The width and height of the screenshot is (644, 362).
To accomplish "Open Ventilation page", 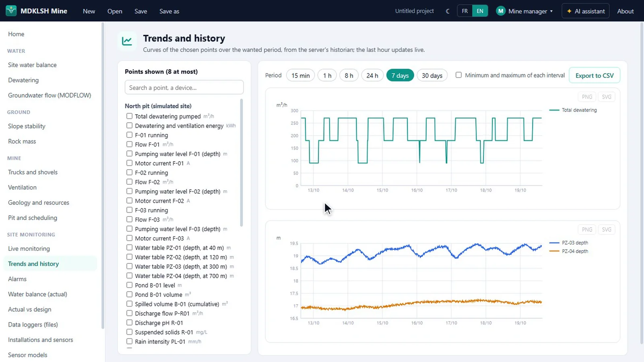I will pos(22,187).
